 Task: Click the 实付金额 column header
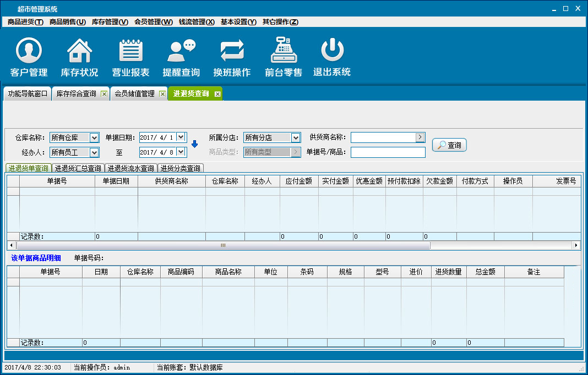click(x=336, y=181)
